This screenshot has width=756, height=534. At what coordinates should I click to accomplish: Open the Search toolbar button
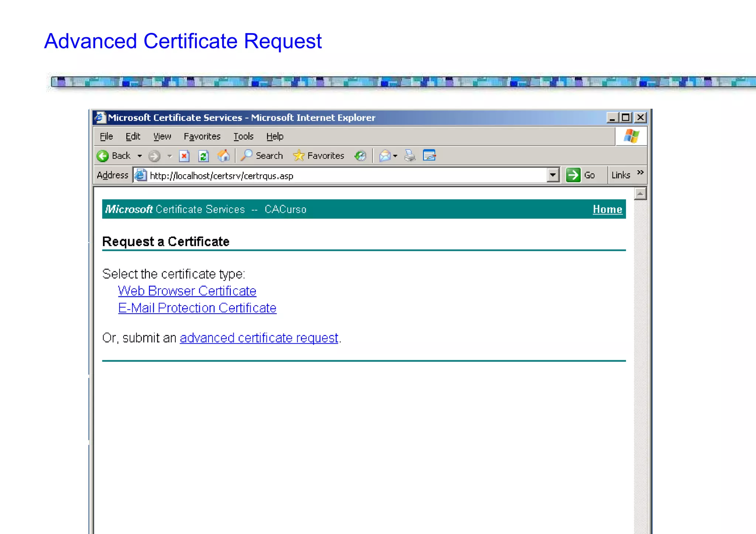[x=262, y=156]
